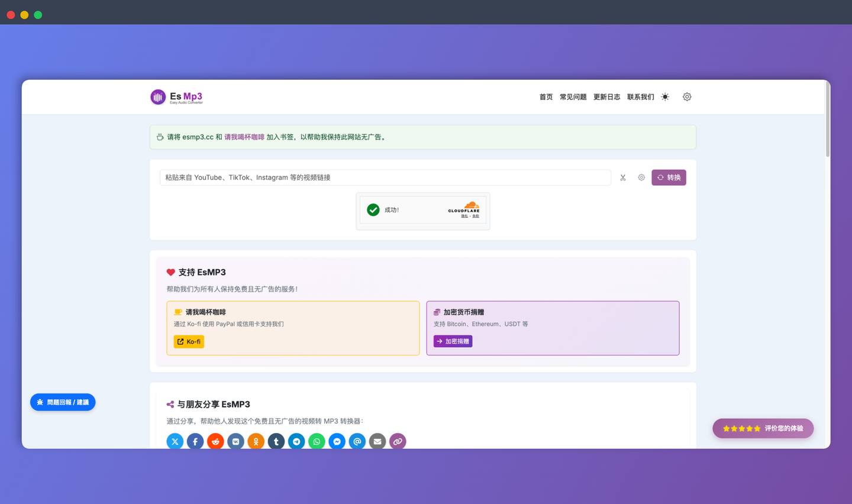852x504 pixels.
Task: Open the settings gear in the header
Action: click(687, 96)
